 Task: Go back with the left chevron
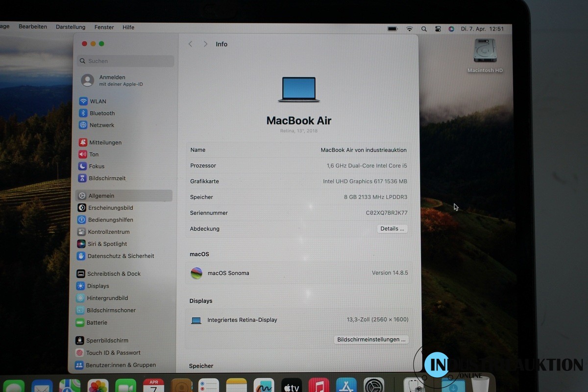pos(191,44)
